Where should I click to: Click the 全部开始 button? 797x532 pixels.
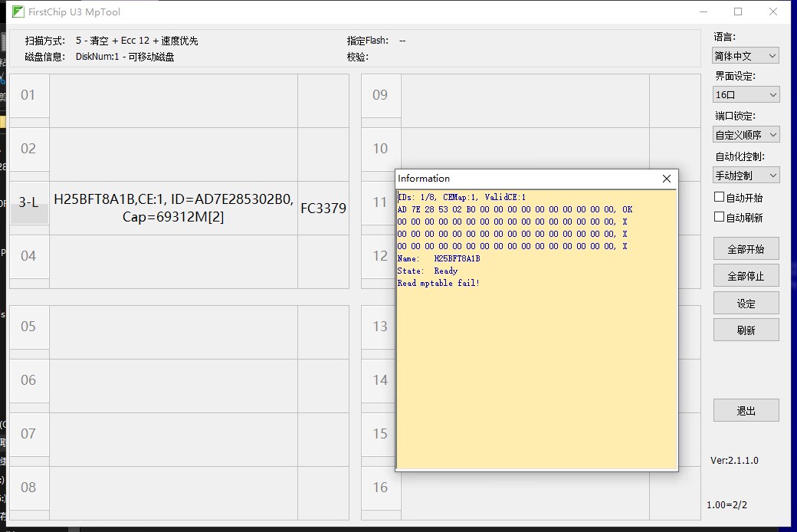pos(746,249)
